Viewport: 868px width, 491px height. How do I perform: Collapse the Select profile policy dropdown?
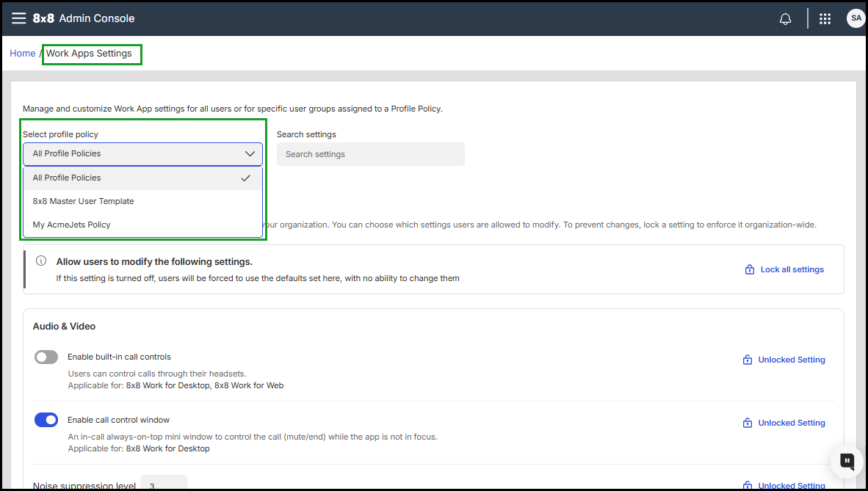[x=142, y=154]
